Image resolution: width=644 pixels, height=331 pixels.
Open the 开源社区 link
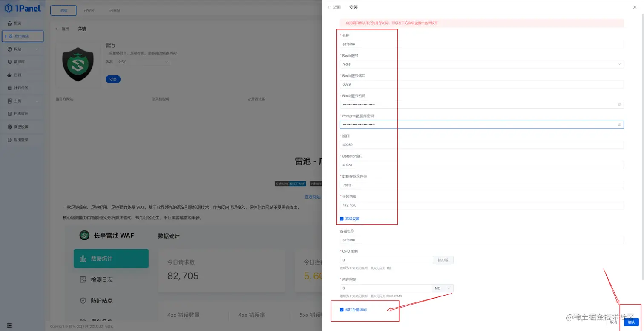click(256, 99)
